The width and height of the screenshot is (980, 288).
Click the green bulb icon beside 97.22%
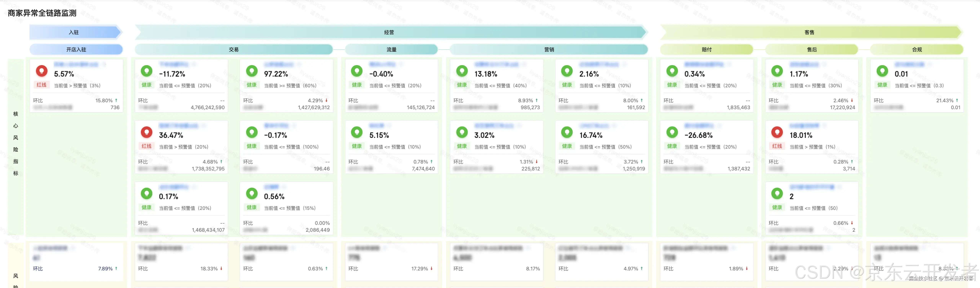[252, 71]
